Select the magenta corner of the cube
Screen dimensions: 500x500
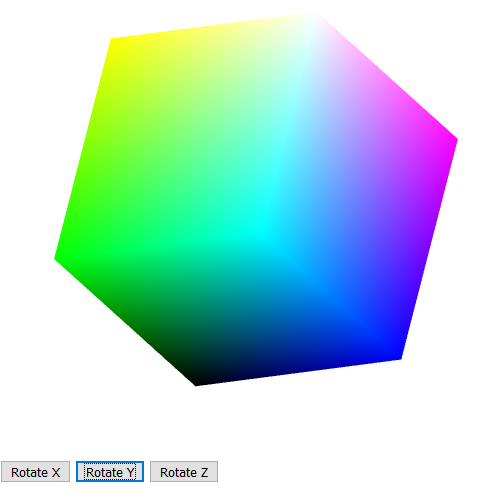[453, 139]
